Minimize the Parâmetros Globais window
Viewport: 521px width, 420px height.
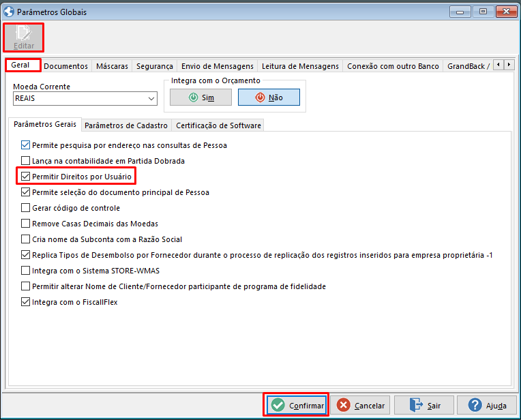click(x=460, y=12)
